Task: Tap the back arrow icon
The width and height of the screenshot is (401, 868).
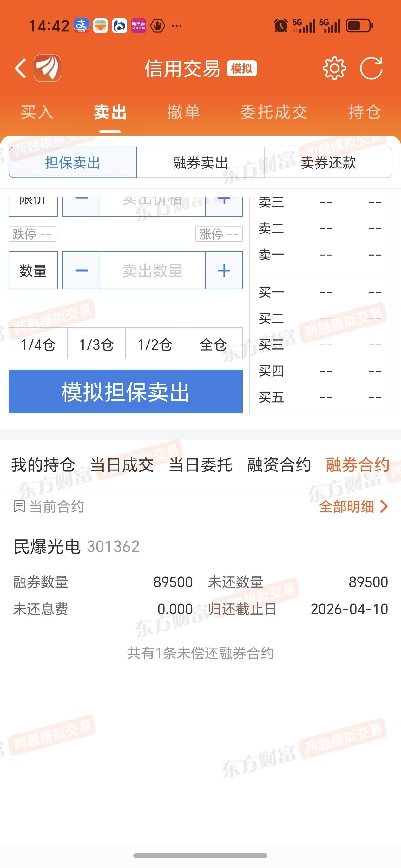Action: pyautogui.click(x=20, y=69)
